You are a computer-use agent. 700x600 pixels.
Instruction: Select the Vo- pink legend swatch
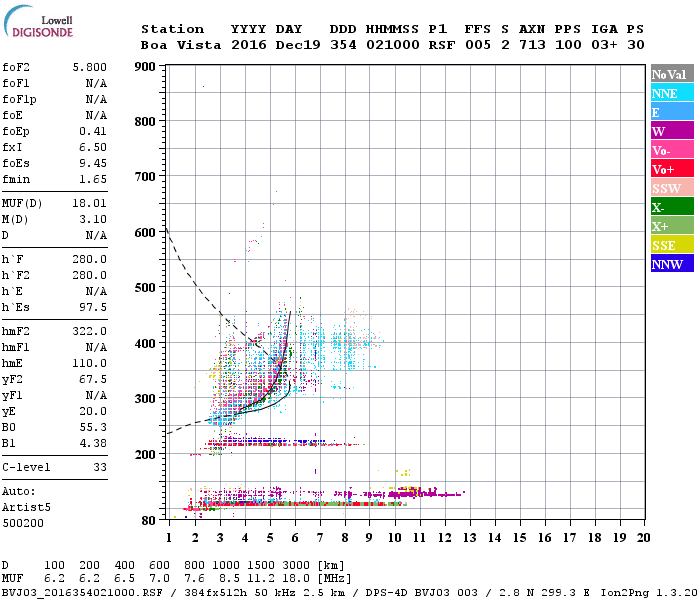click(672, 150)
